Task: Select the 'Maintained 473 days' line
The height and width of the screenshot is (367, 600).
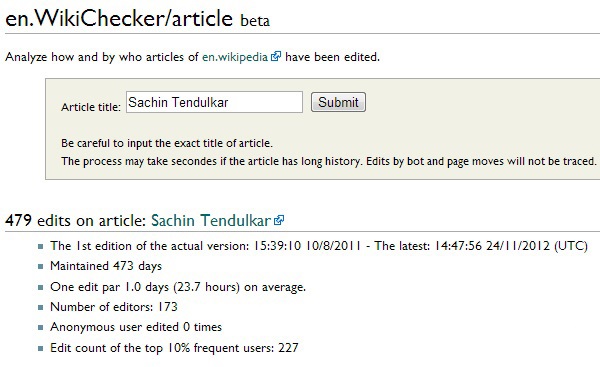Action: pyautogui.click(x=106, y=266)
